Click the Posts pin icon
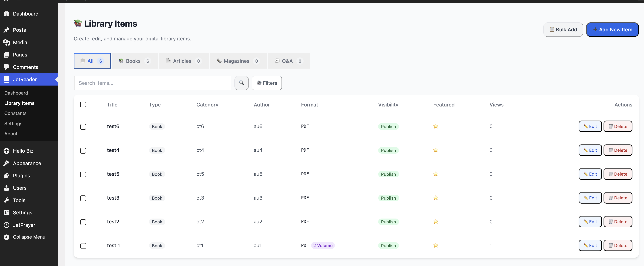This screenshot has width=644, height=266. [x=7, y=30]
